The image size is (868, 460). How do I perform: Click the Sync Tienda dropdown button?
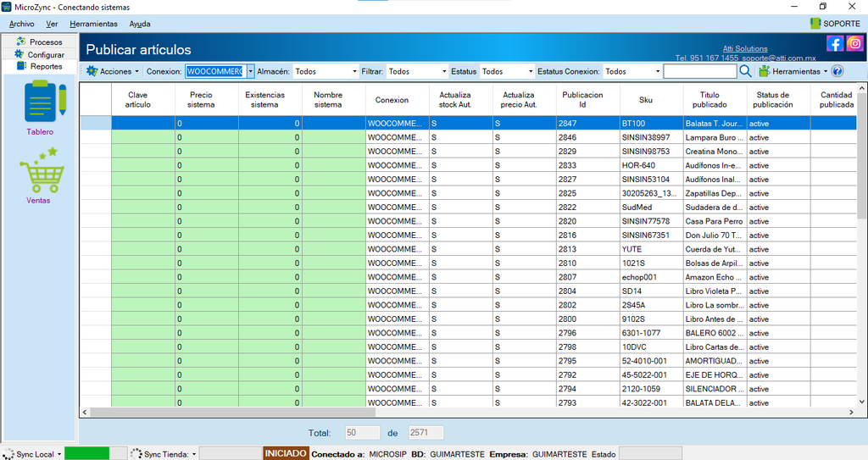point(164,454)
